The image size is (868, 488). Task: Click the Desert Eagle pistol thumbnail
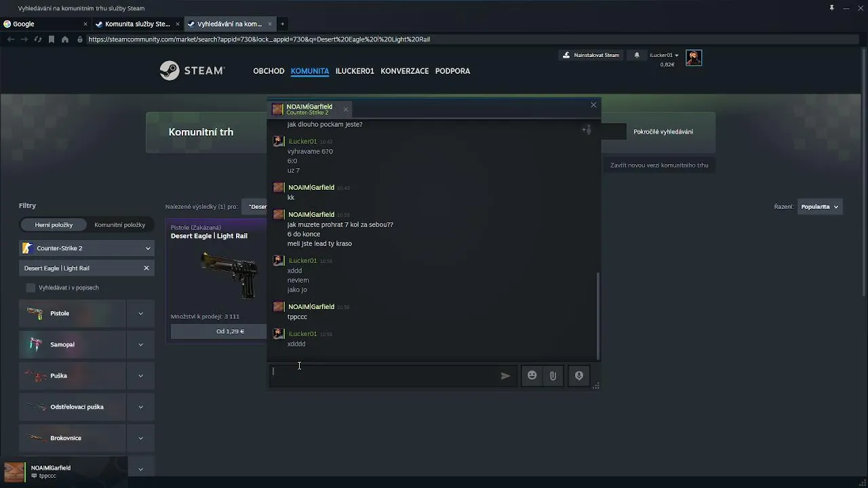pos(231,274)
